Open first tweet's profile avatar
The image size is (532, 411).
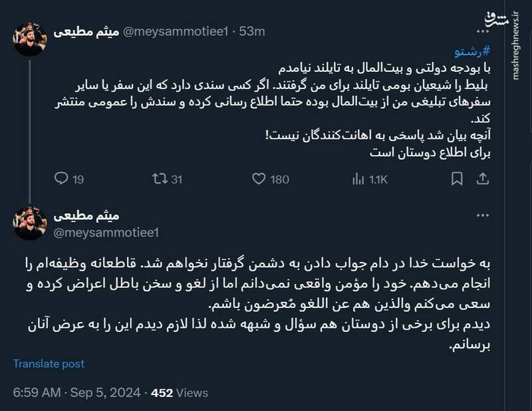pos(31,39)
